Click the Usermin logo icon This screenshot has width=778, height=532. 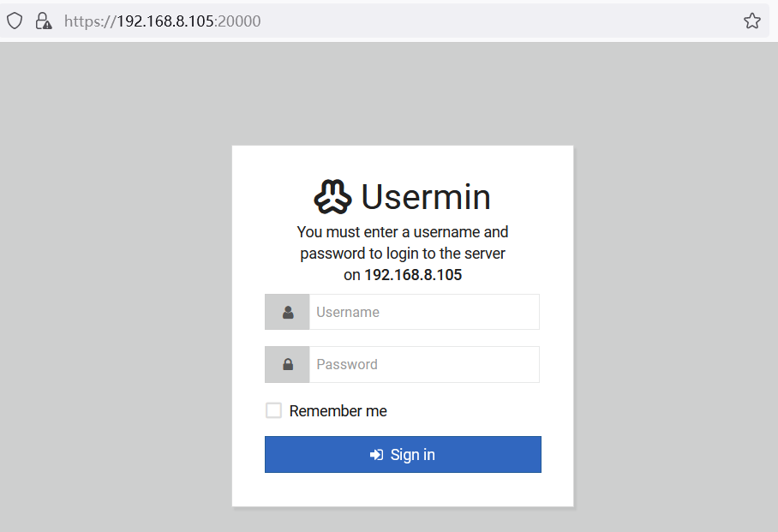point(332,197)
